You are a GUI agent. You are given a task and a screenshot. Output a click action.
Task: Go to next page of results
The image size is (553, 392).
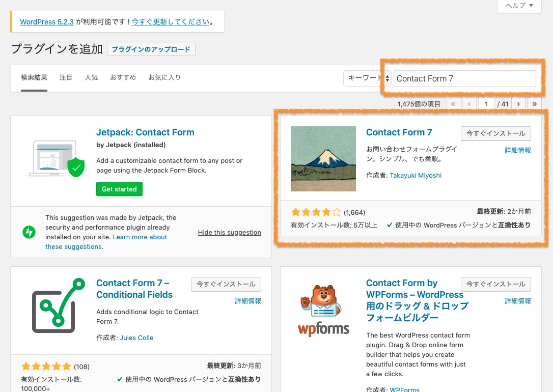[518, 104]
